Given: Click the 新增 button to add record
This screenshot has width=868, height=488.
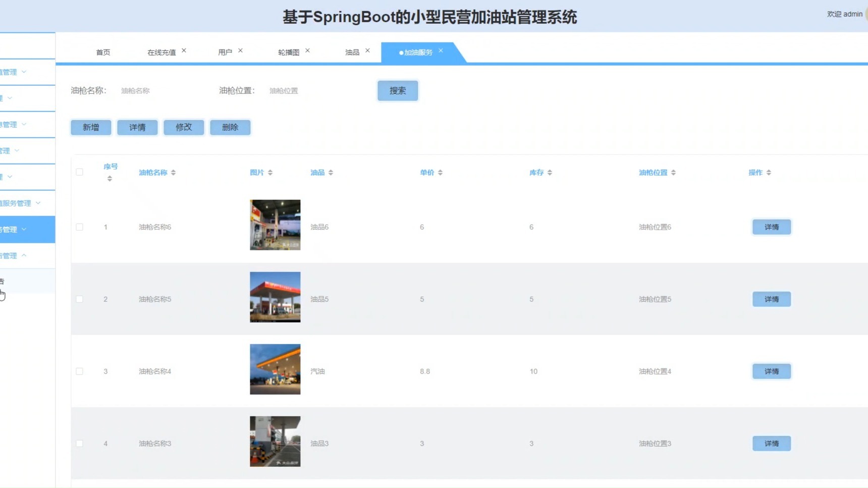Looking at the screenshot, I should tap(90, 127).
